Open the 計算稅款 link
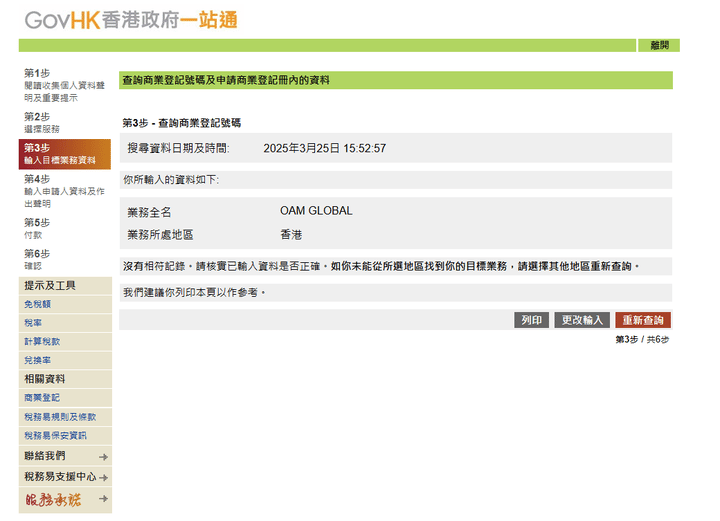 coord(42,342)
